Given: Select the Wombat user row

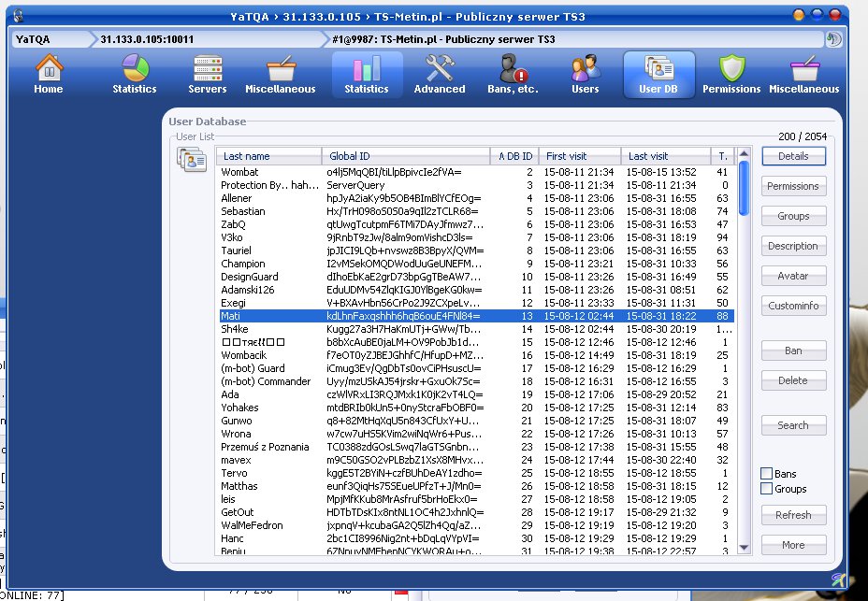Looking at the screenshot, I should pos(477,172).
